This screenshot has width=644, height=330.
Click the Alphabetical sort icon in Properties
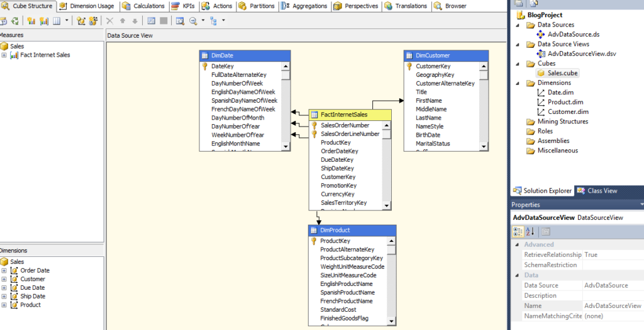tap(530, 231)
